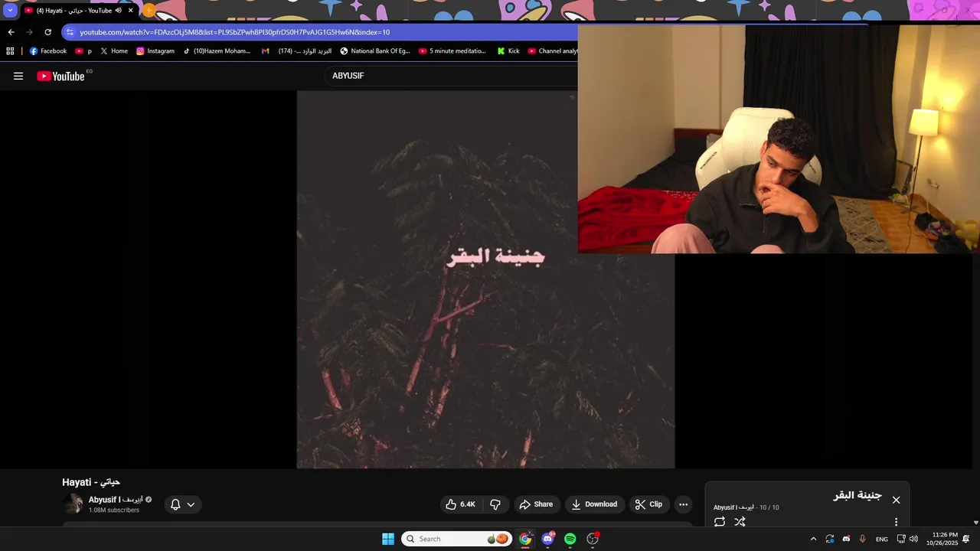The height and width of the screenshot is (551, 980).
Task: Open the 5 minute meditation bookmark
Action: point(452,51)
